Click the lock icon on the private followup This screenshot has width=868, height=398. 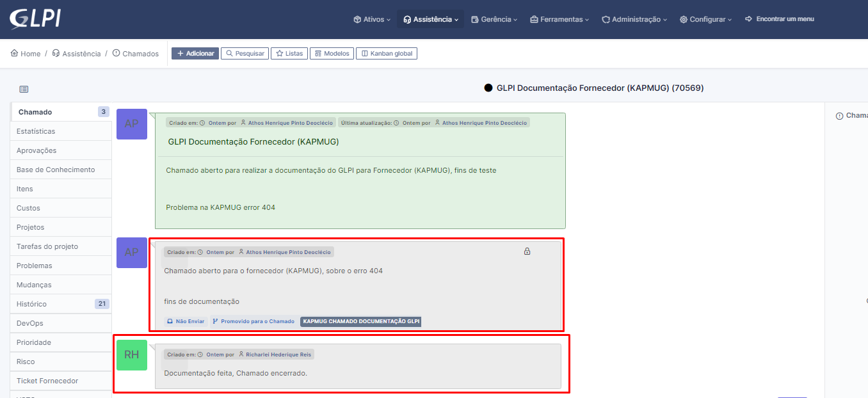click(527, 251)
